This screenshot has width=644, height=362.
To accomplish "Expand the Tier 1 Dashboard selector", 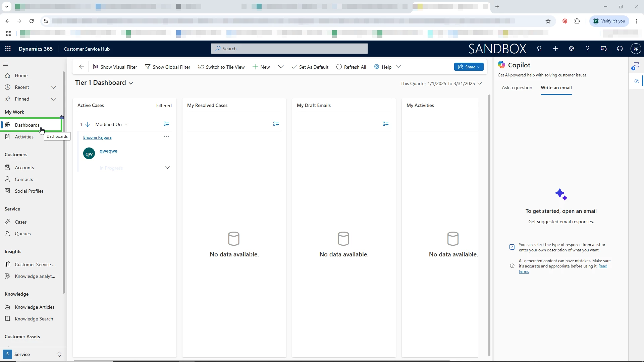I will coord(131,83).
